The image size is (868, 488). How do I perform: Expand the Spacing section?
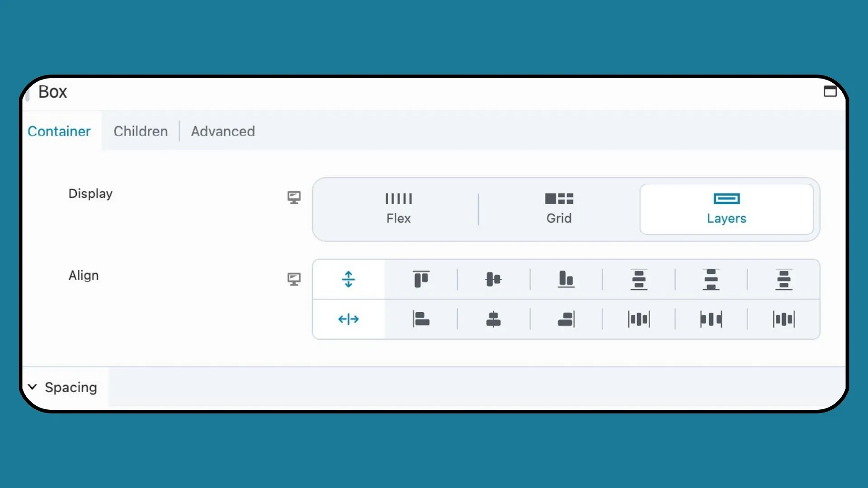tap(32, 387)
